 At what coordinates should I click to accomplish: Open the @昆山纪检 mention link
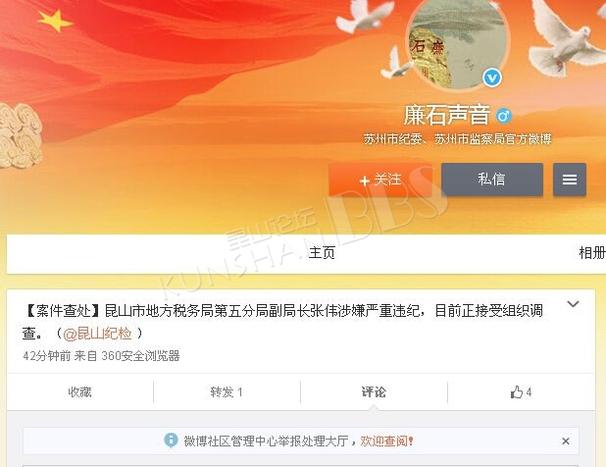97,333
